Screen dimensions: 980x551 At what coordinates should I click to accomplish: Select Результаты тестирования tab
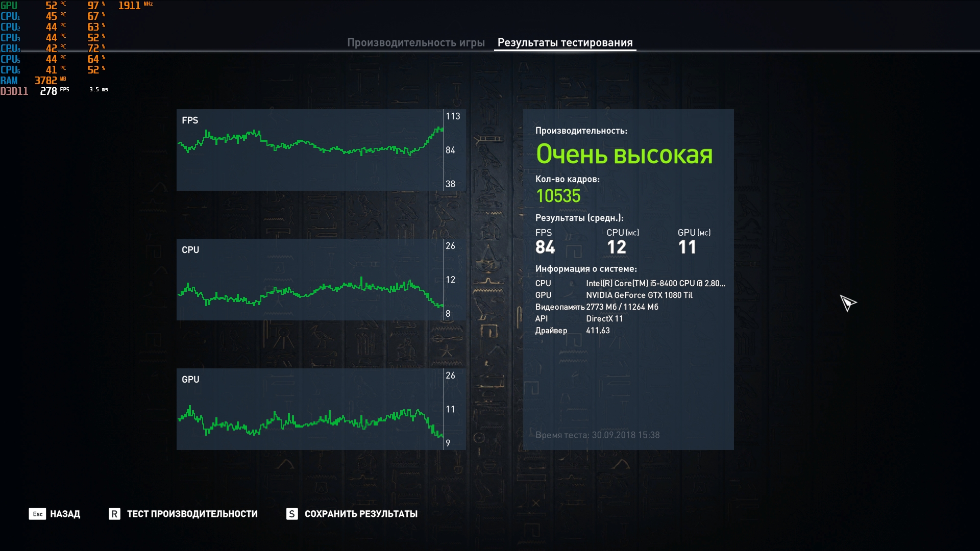click(x=565, y=43)
